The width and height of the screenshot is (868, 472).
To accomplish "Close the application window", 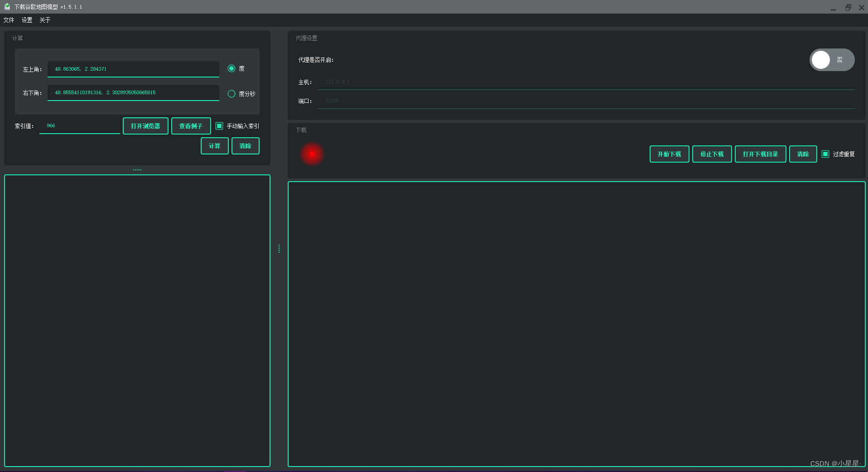I will coord(861,7).
